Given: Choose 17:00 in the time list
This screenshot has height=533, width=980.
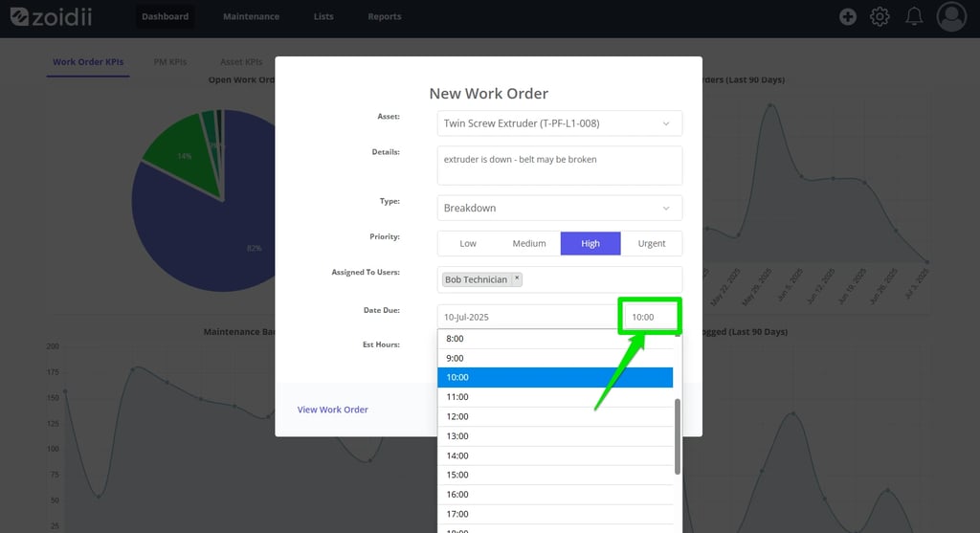Looking at the screenshot, I should click(x=555, y=514).
